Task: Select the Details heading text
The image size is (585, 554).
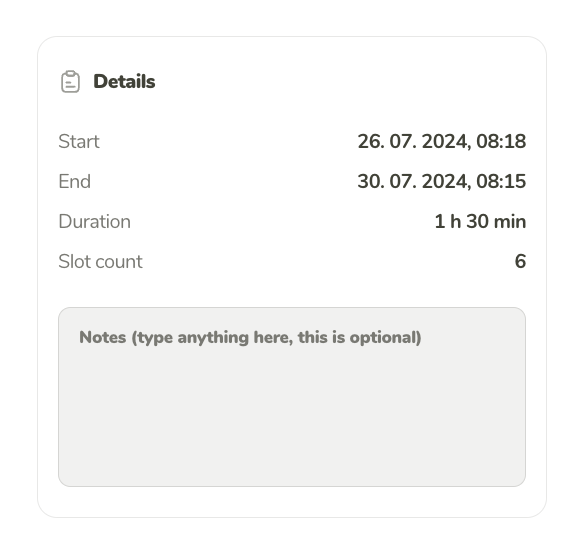Action: [x=124, y=81]
